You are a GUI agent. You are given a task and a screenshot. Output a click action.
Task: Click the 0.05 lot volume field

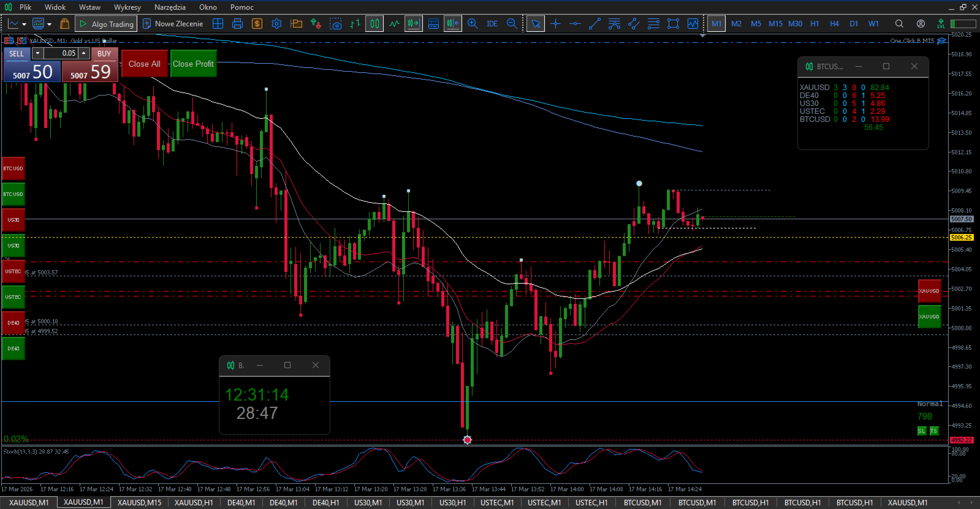(x=61, y=53)
